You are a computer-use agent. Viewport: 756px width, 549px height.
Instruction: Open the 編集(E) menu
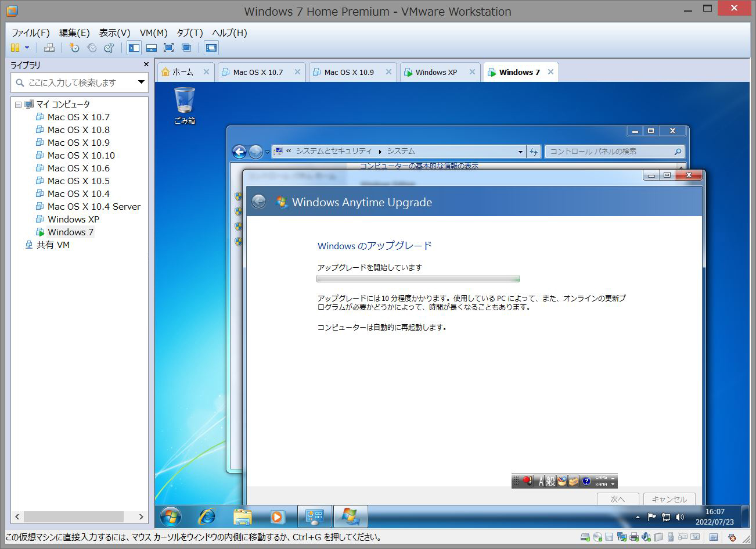point(74,33)
